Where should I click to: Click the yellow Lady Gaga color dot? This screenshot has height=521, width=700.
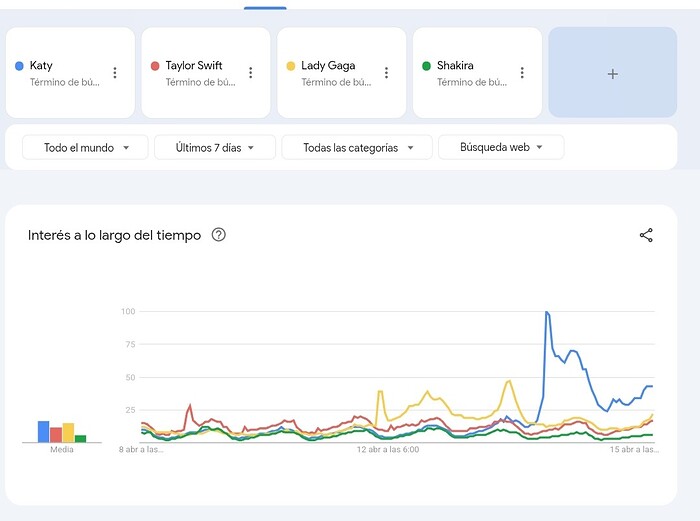pos(291,66)
